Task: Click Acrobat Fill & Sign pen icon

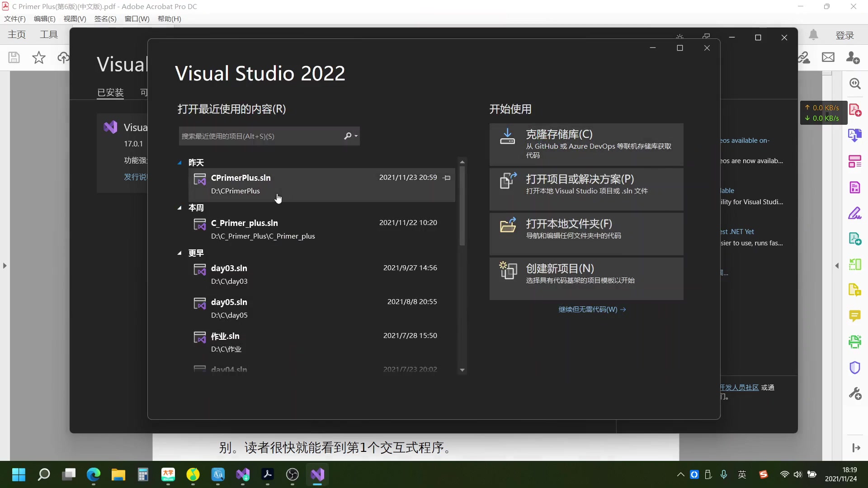Action: pos(855,213)
